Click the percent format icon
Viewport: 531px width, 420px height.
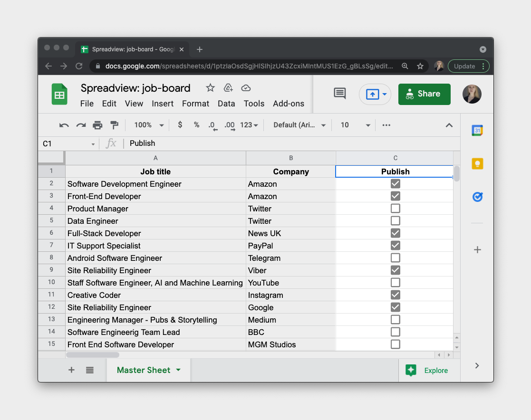(x=196, y=124)
